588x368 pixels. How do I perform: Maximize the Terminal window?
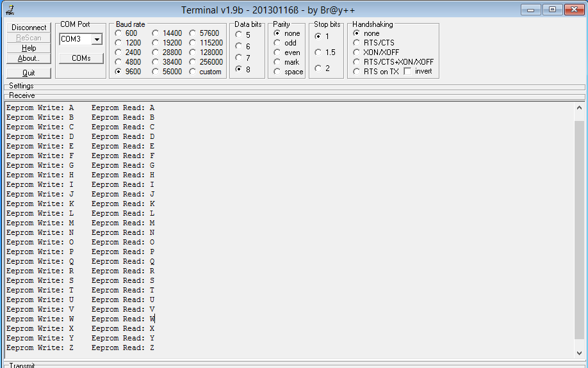[552, 10]
